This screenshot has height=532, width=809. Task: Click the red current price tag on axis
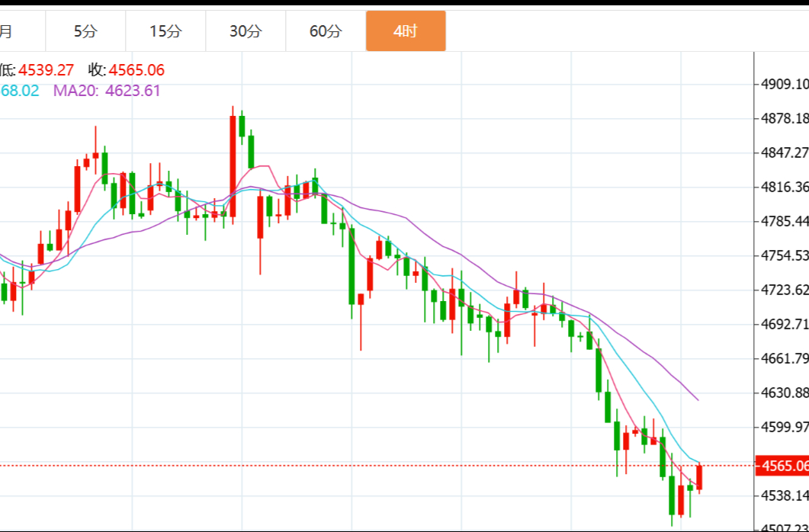pyautogui.click(x=782, y=466)
